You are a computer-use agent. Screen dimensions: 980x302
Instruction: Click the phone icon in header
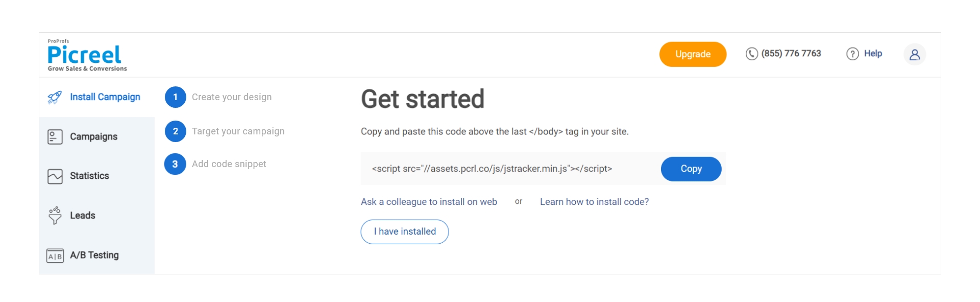[751, 54]
